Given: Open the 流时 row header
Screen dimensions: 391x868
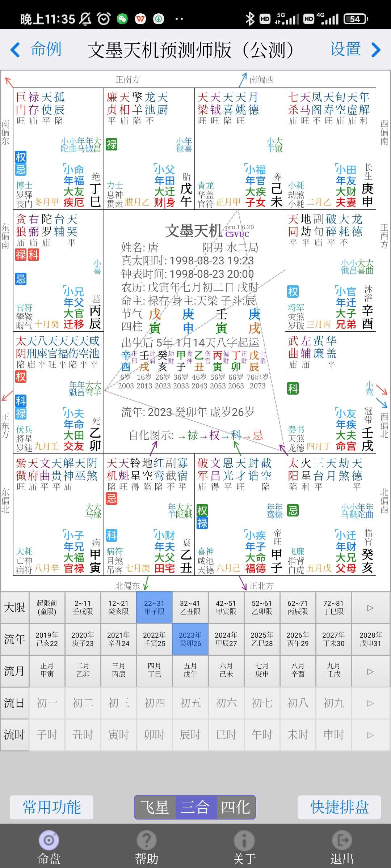Looking at the screenshot, I should click(14, 735).
